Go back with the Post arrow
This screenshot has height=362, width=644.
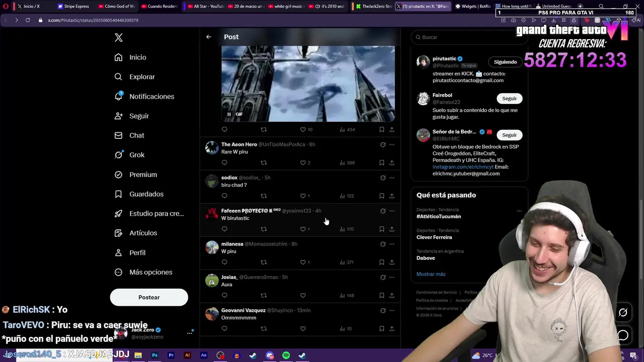click(208, 37)
